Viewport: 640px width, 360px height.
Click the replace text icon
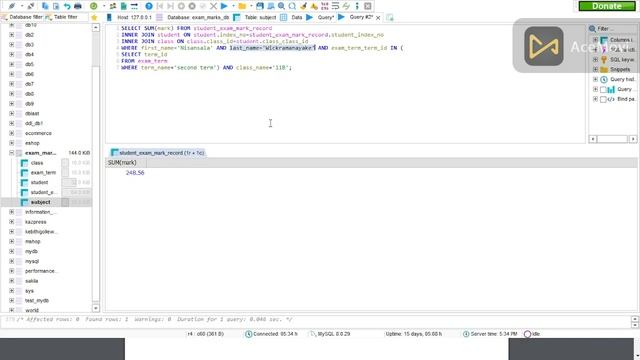coord(292,6)
